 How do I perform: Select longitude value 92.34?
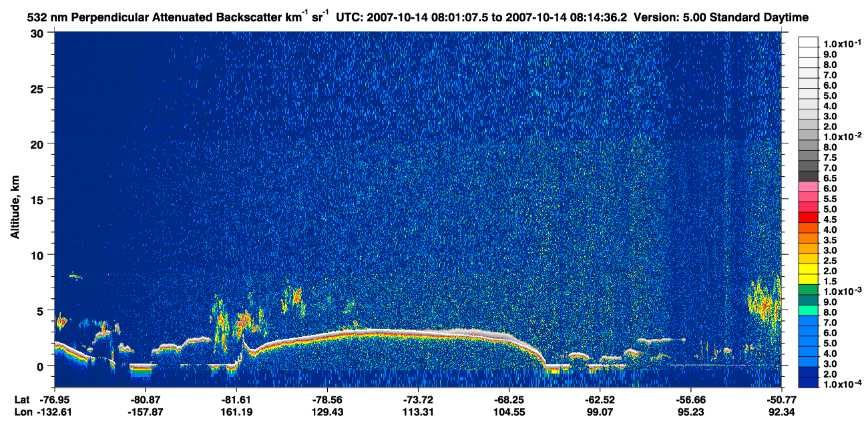coord(781,412)
